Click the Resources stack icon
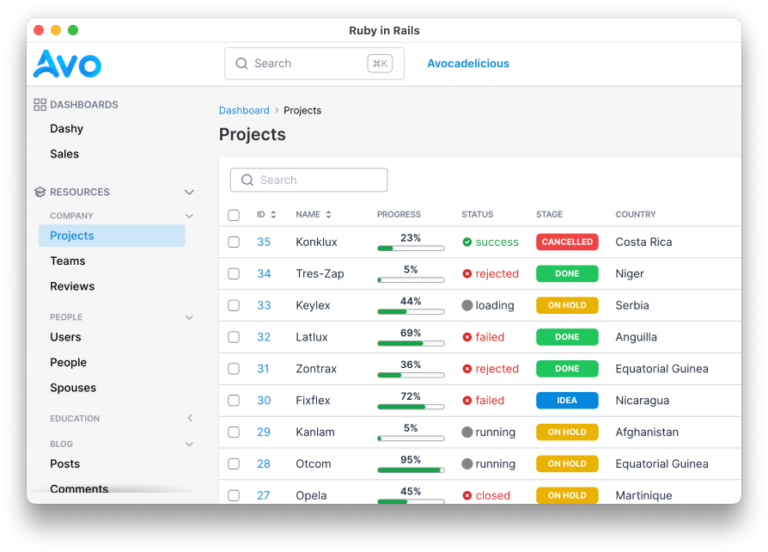Image resolution: width=768 pixels, height=552 pixels. (x=40, y=192)
